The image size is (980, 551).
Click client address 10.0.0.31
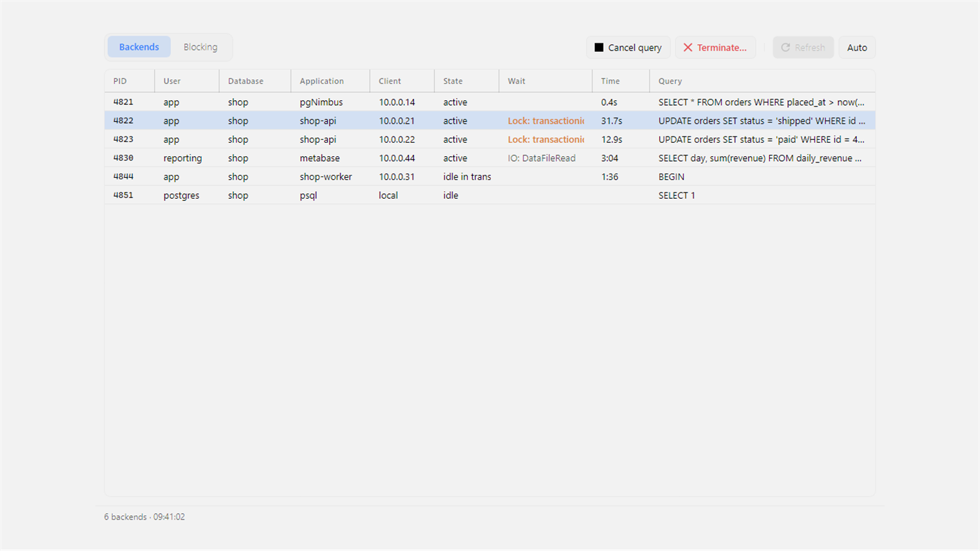coord(397,177)
